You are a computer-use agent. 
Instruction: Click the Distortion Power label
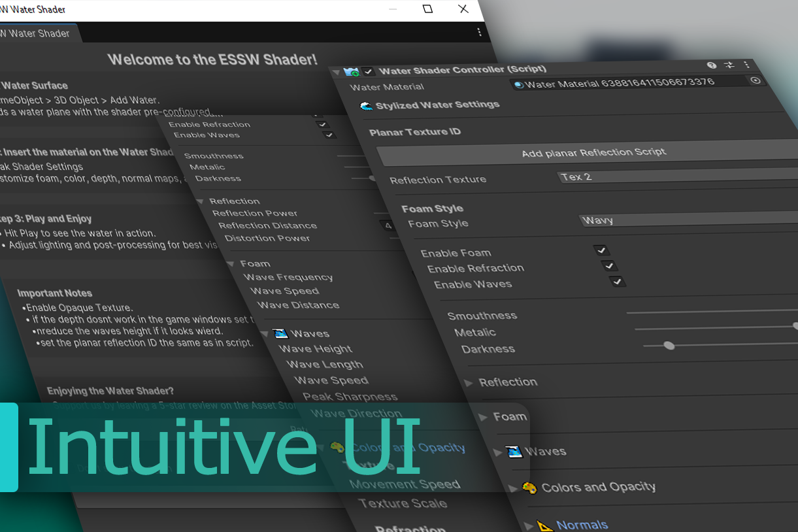point(267,238)
